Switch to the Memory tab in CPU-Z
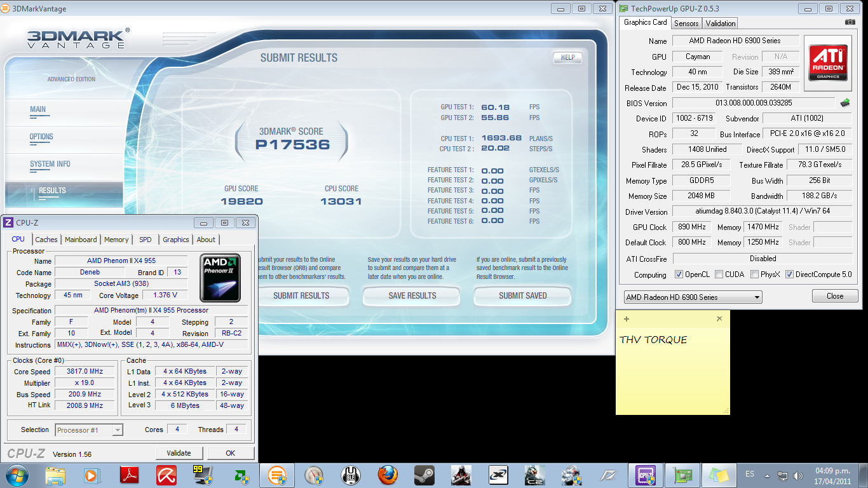The width and height of the screenshot is (868, 488). (x=116, y=240)
